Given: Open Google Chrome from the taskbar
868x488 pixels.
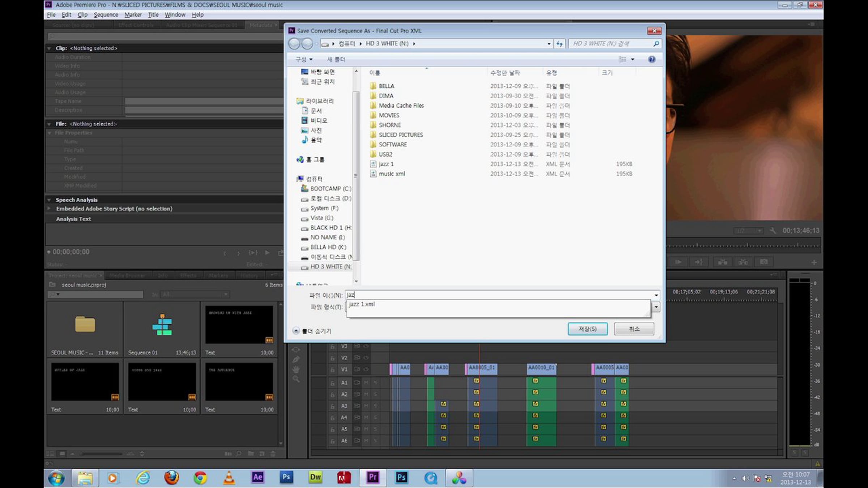Looking at the screenshot, I should [x=200, y=478].
